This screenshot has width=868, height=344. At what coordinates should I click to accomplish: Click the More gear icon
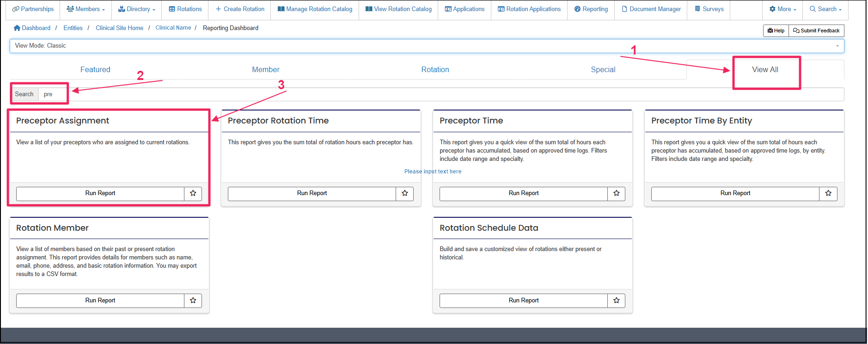pos(772,9)
